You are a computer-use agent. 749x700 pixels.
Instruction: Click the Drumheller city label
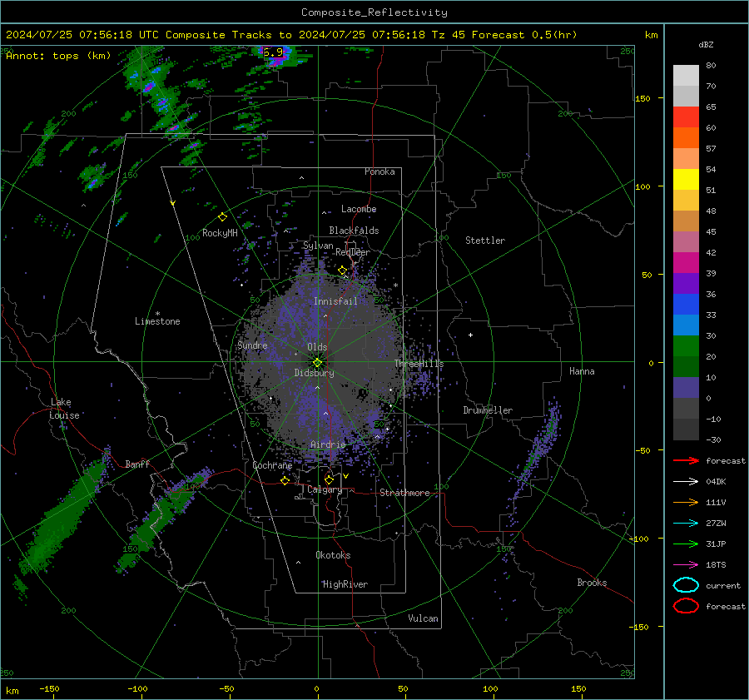click(x=488, y=410)
